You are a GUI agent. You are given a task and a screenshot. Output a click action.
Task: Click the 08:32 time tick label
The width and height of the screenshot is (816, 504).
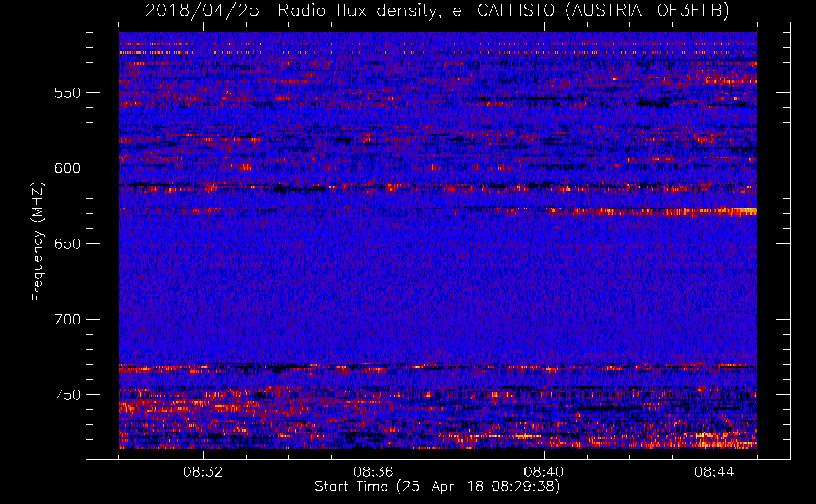click(203, 472)
